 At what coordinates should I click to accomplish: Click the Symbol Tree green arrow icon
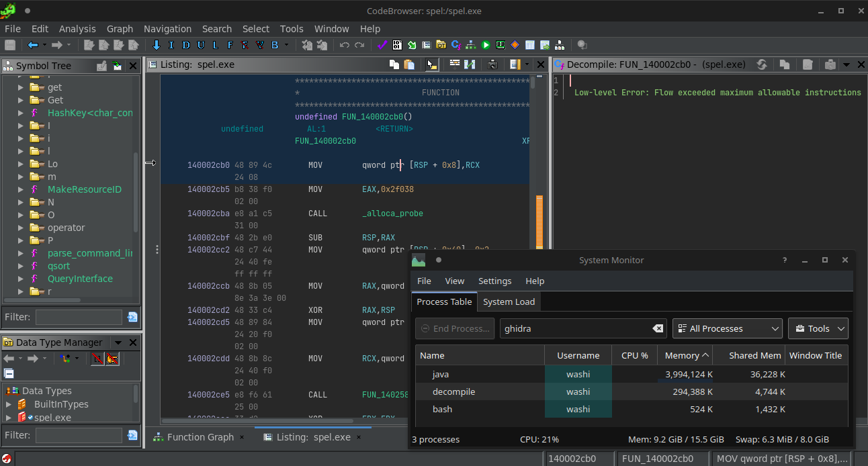point(117,65)
